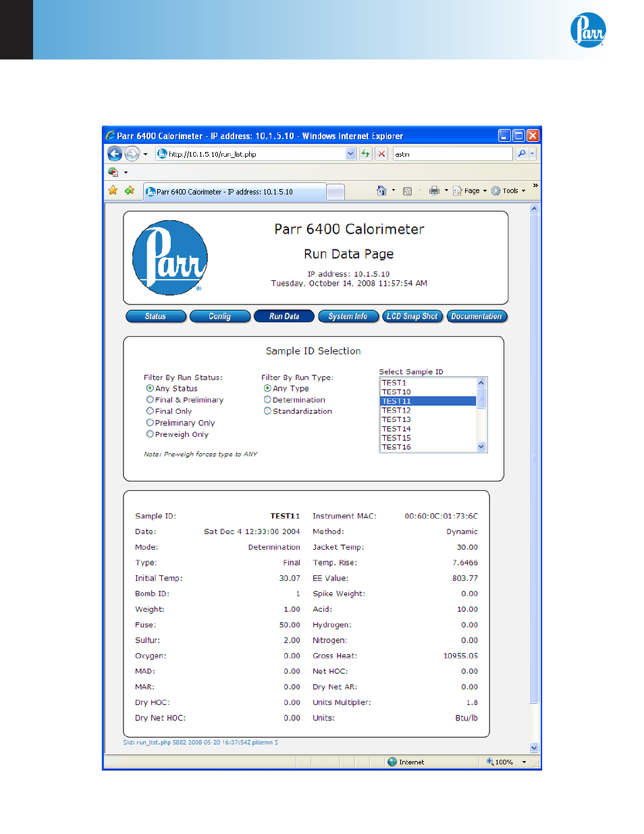Click the Internet Explorer title bar icon
The width and height of the screenshot is (644, 834).
[111, 136]
